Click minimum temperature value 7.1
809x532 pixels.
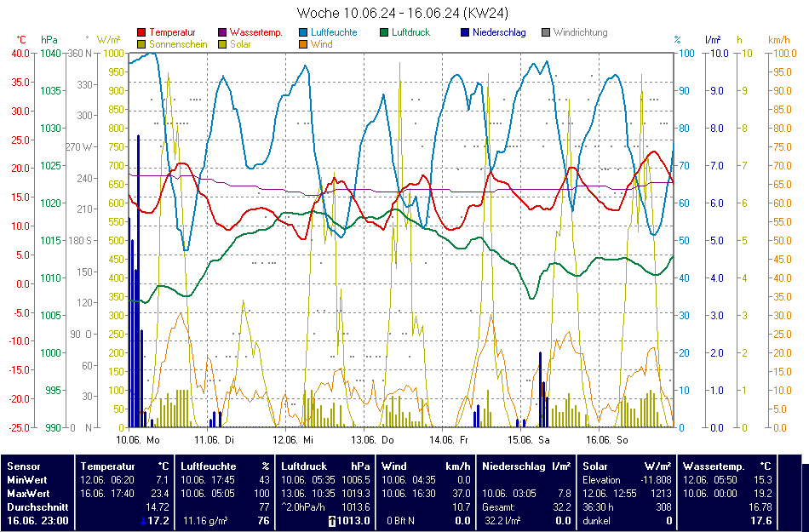tap(162, 480)
